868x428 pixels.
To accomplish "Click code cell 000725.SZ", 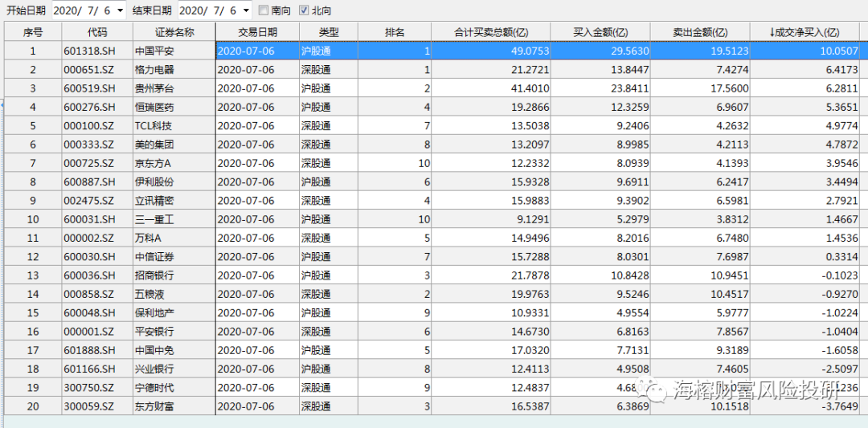I will pyautogui.click(x=97, y=163).
